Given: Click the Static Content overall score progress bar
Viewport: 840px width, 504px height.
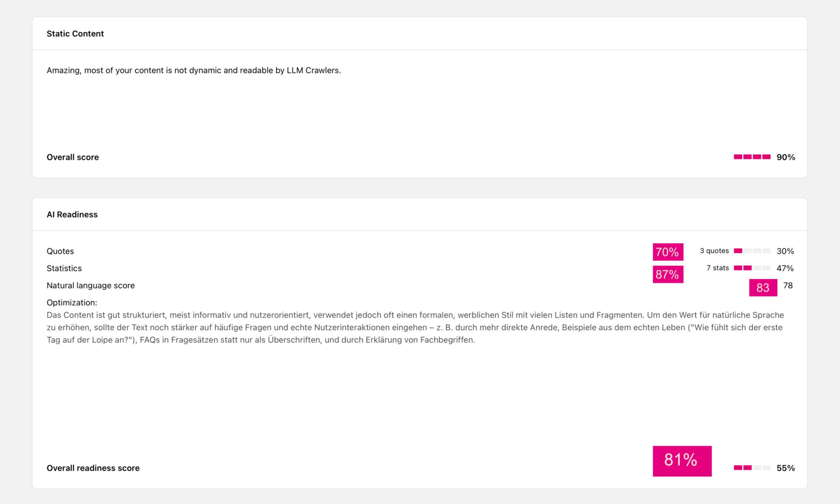Looking at the screenshot, I should coord(752,157).
